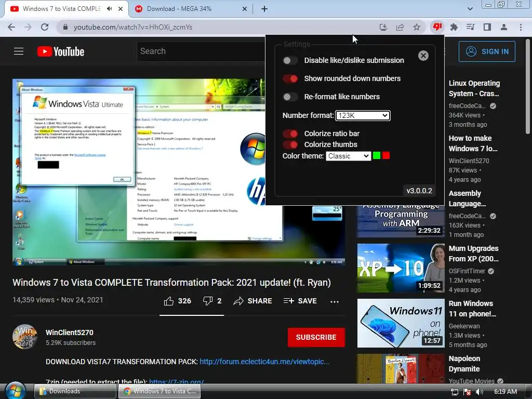Image resolution: width=532 pixels, height=399 pixels.
Task: Toggle Disable like/dislike submission
Action: (290, 60)
